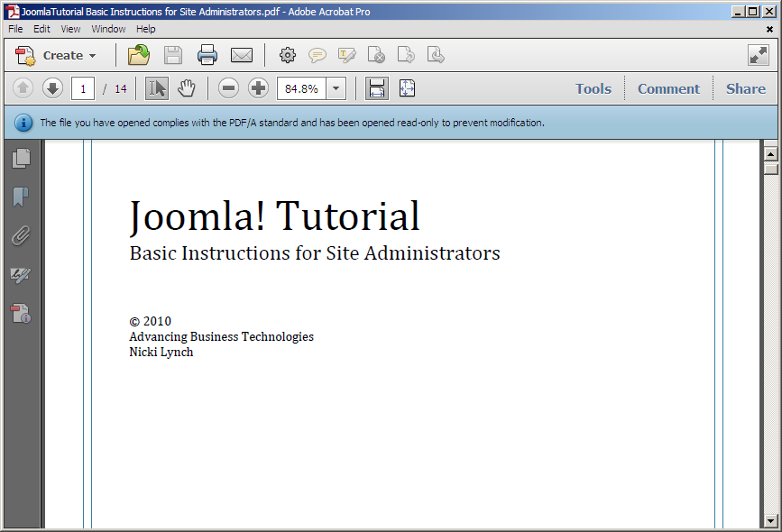Show the Attachments paperclip panel

[21, 235]
